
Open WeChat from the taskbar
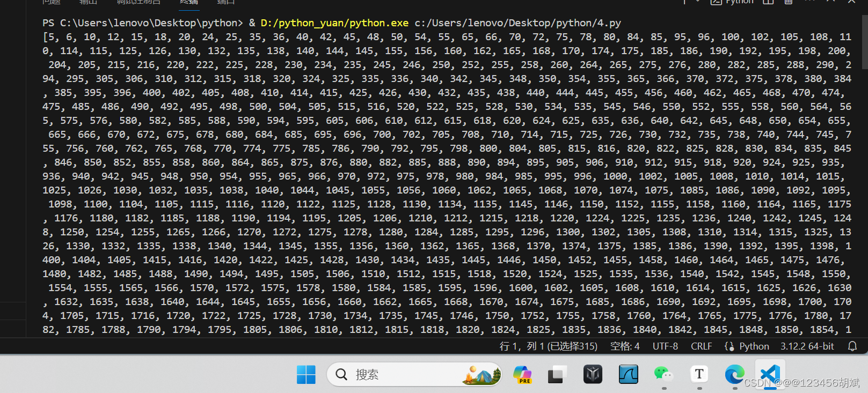[x=664, y=374]
